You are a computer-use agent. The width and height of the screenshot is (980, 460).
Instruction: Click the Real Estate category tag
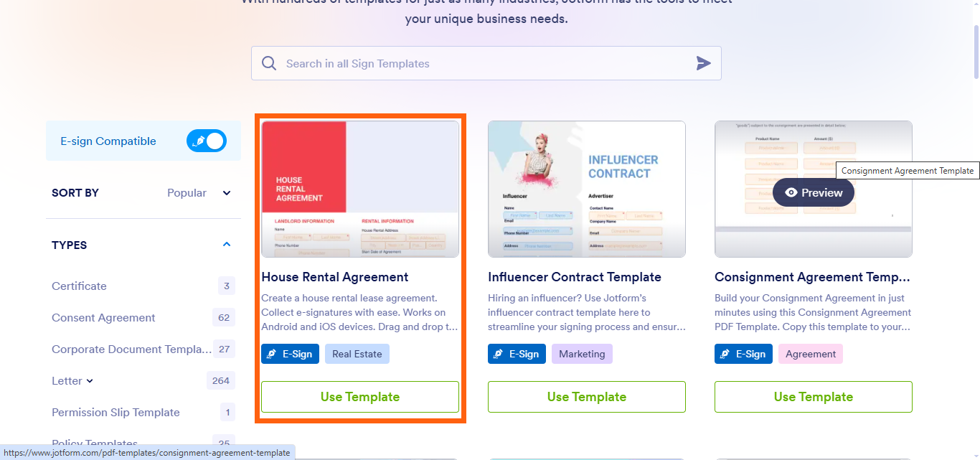(x=357, y=354)
